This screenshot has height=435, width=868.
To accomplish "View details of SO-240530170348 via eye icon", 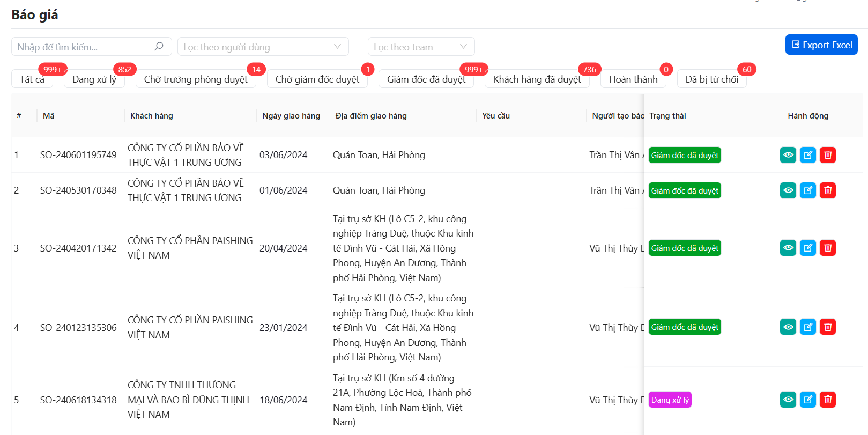I will tap(788, 190).
